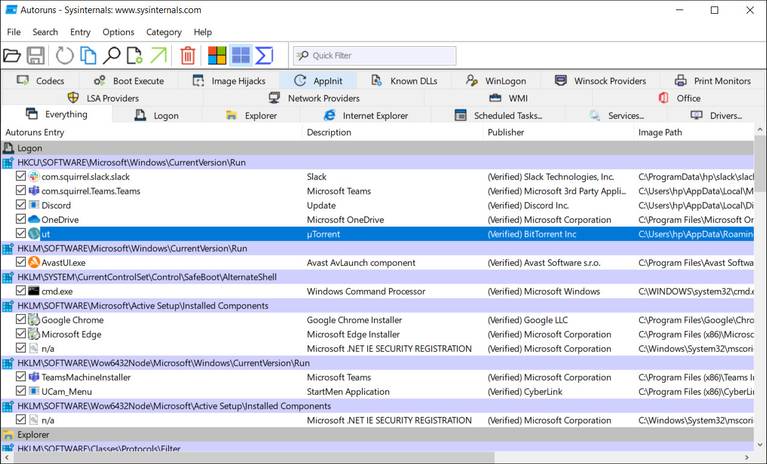Open the Category menu
767x464 pixels.
pos(164,32)
